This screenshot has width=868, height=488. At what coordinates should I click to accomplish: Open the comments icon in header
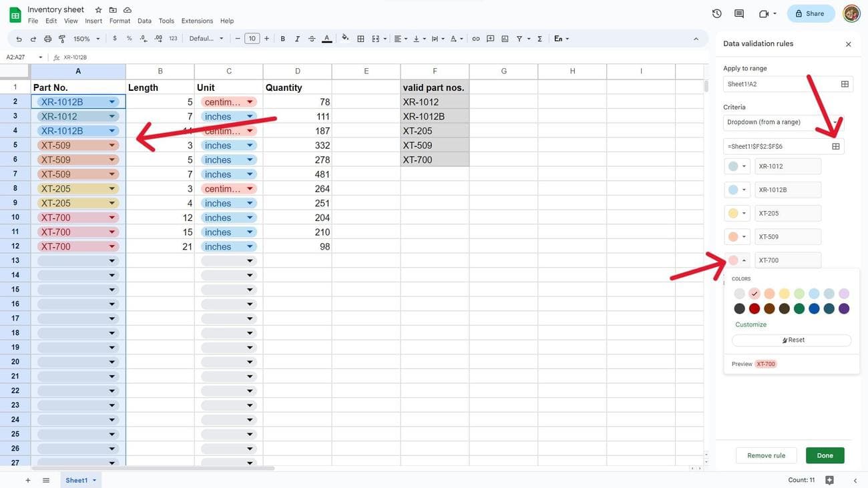point(739,13)
